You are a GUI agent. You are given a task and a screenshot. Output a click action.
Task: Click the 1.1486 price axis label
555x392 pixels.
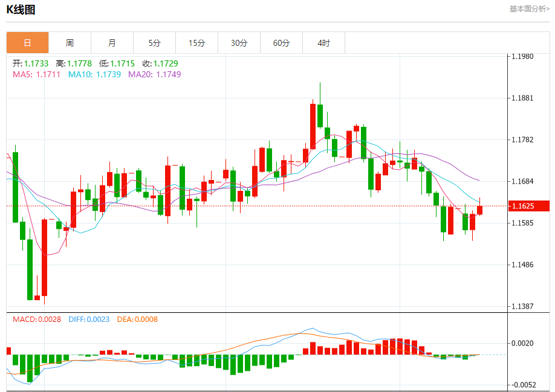(522, 265)
